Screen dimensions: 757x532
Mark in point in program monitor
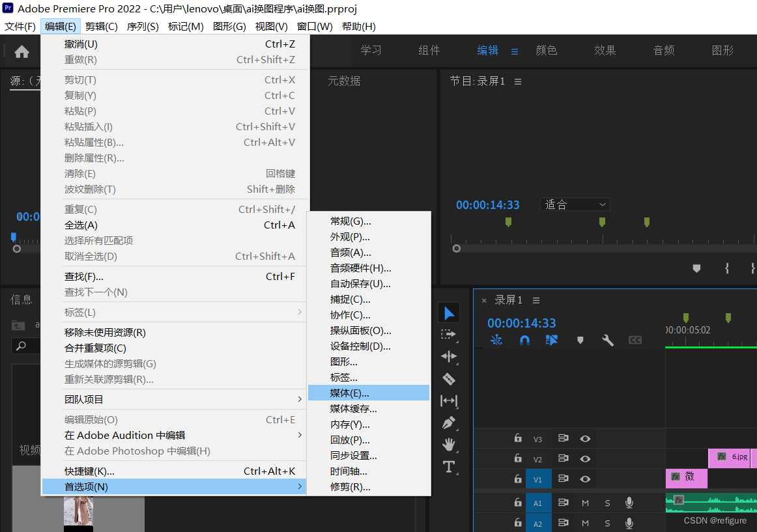click(727, 268)
